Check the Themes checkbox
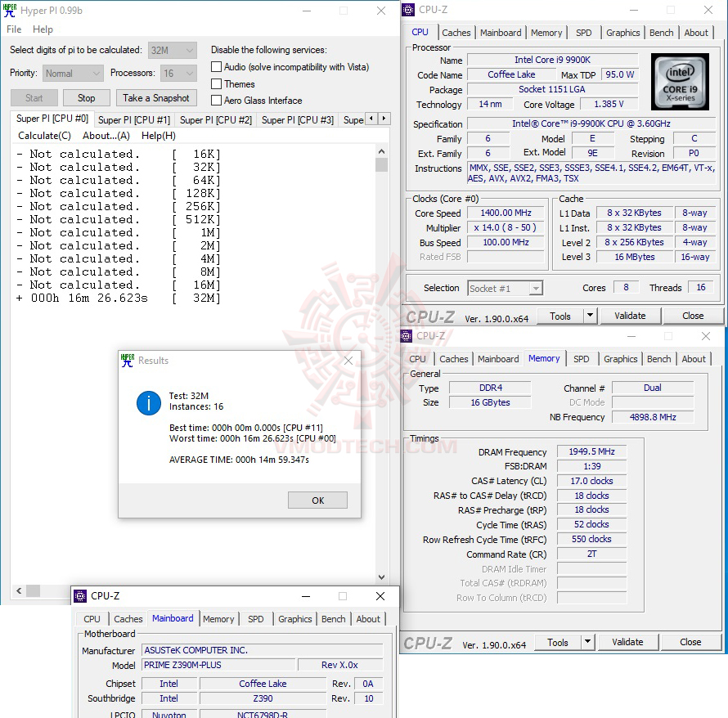728x718 pixels. click(216, 83)
